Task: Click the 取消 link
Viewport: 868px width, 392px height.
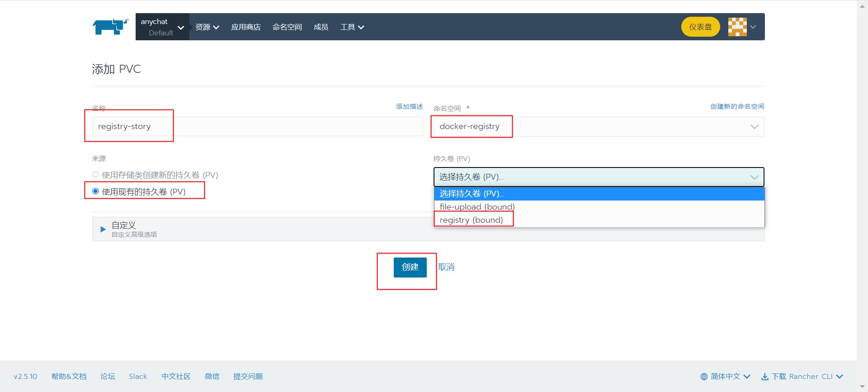Action: tap(446, 267)
